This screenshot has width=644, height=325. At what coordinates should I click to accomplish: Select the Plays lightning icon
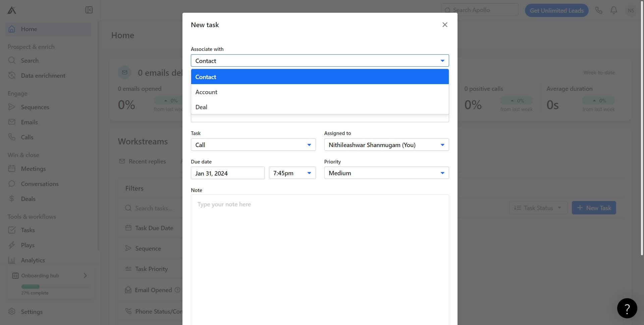12,245
